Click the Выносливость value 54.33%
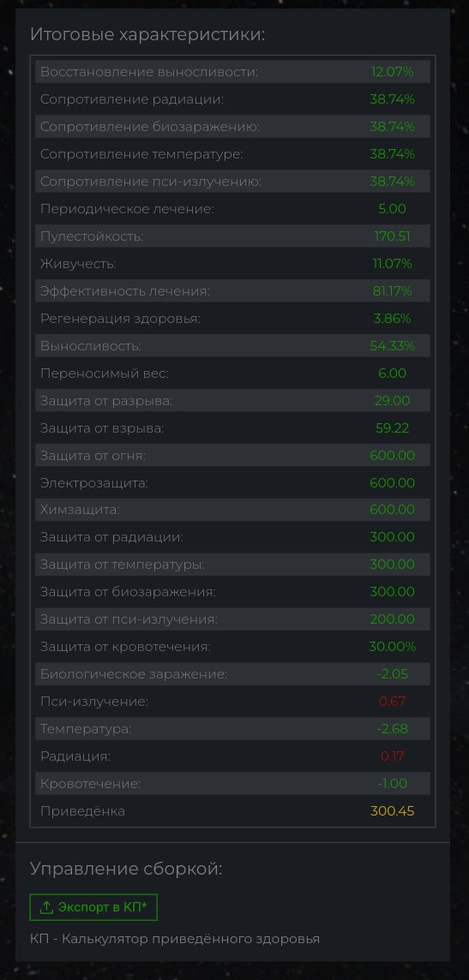This screenshot has width=469, height=980. coord(392,345)
